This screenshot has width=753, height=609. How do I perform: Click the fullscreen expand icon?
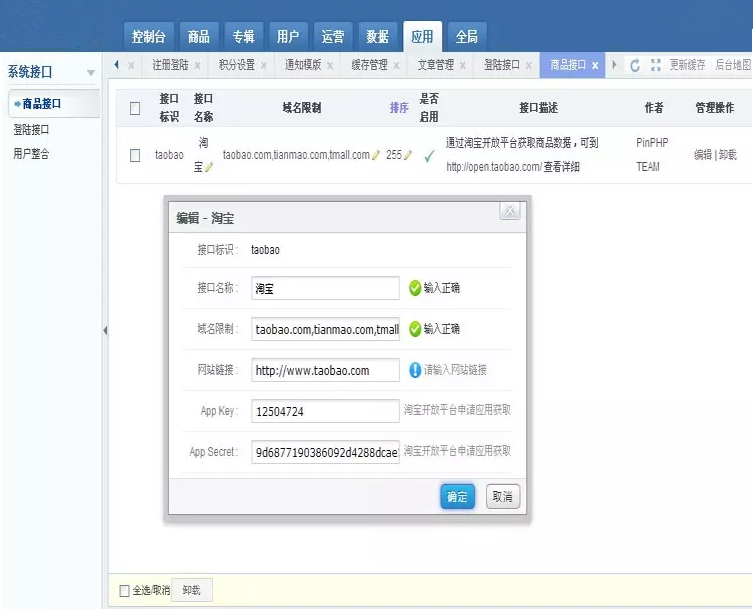655,65
